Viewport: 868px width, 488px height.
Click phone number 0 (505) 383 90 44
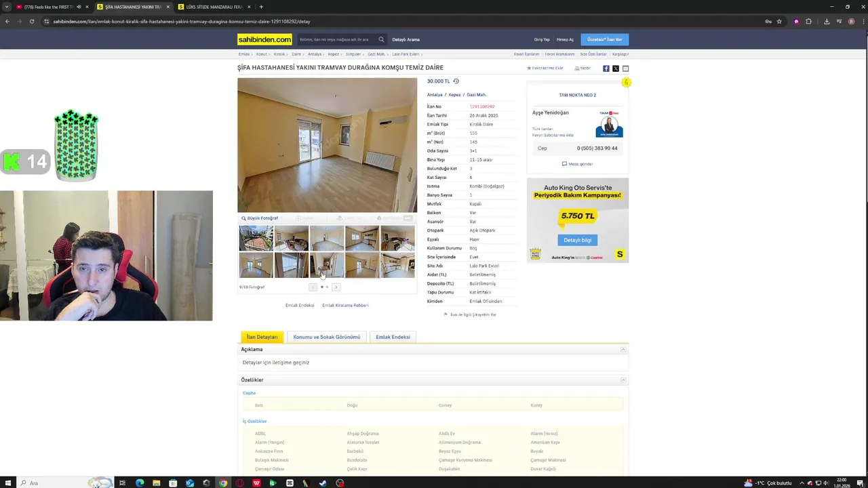pos(597,148)
